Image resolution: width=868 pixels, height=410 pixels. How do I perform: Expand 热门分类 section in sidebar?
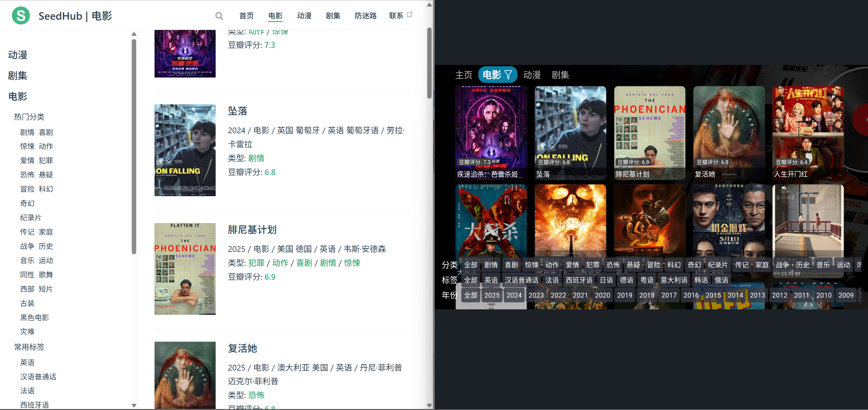(29, 117)
